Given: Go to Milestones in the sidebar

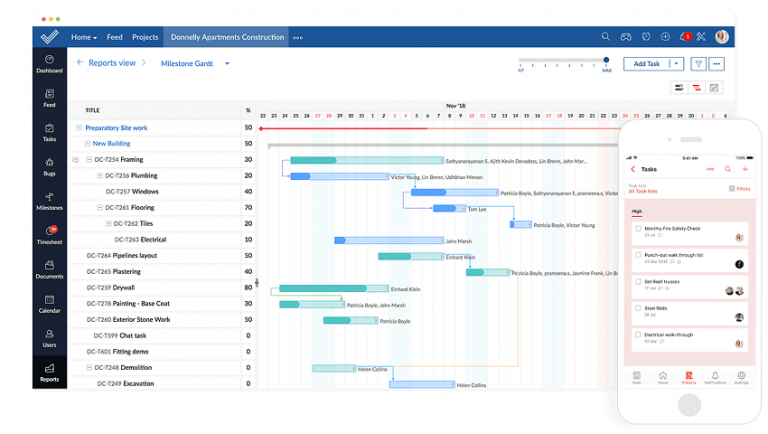Looking at the screenshot, I should coord(49,200).
